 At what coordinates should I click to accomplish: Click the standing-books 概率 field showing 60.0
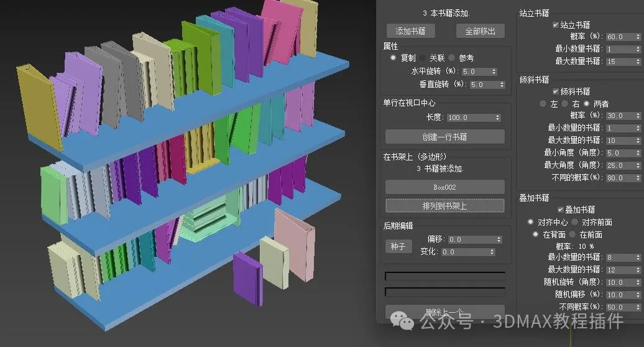[620, 37]
